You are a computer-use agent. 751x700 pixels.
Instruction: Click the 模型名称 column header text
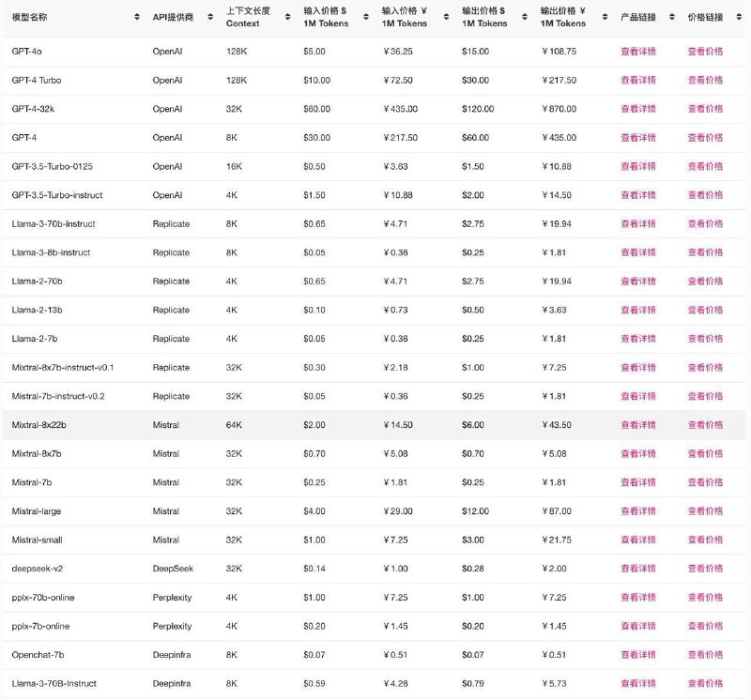point(30,17)
